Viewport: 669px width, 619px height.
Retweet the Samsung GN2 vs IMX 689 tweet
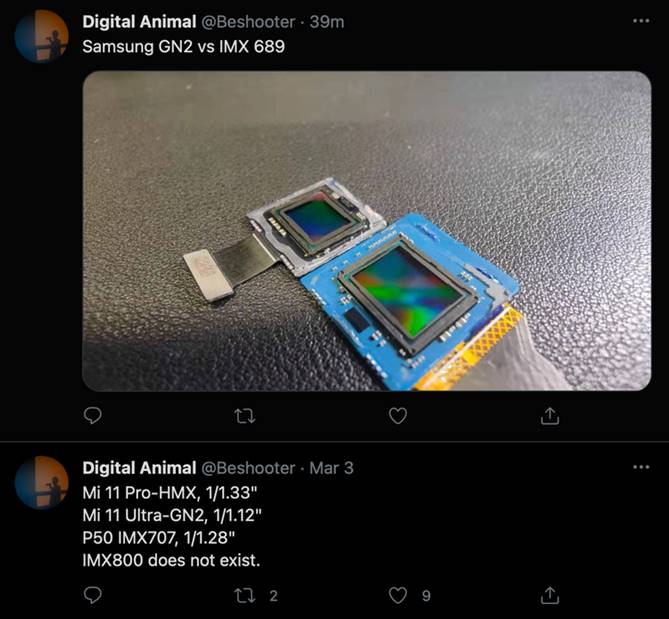244,415
